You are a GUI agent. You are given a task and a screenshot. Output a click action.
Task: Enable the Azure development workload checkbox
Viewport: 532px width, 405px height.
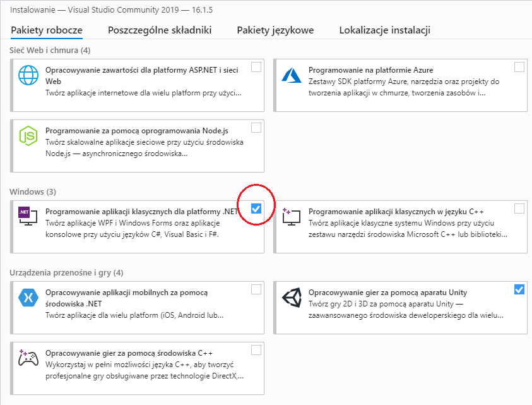(519, 67)
